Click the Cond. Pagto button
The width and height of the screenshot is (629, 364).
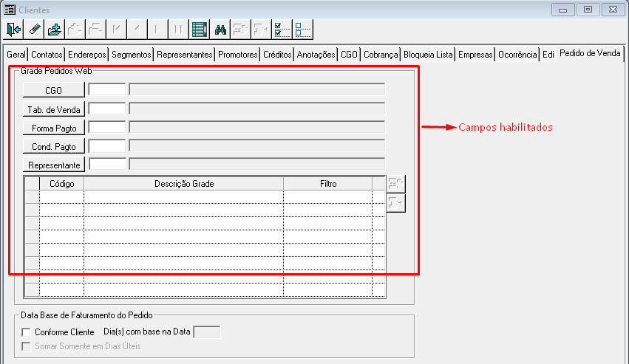pyautogui.click(x=54, y=146)
